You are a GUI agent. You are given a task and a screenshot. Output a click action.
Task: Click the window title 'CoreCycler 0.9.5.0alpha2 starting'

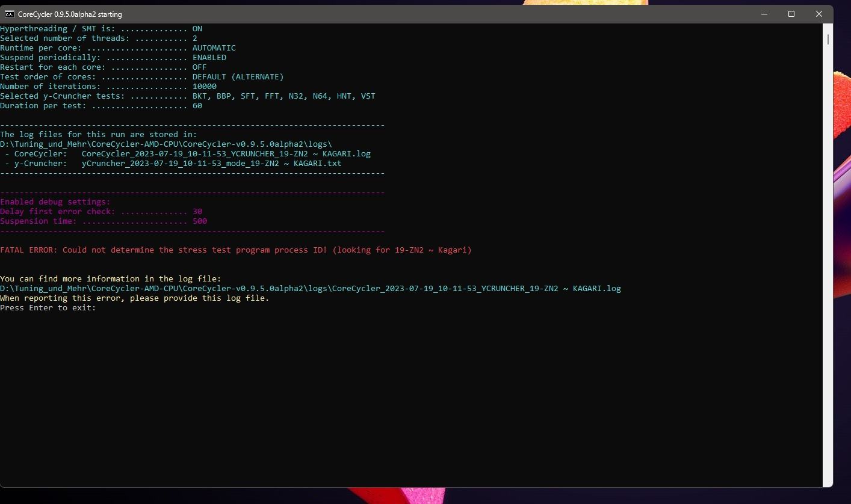pyautogui.click(x=70, y=14)
